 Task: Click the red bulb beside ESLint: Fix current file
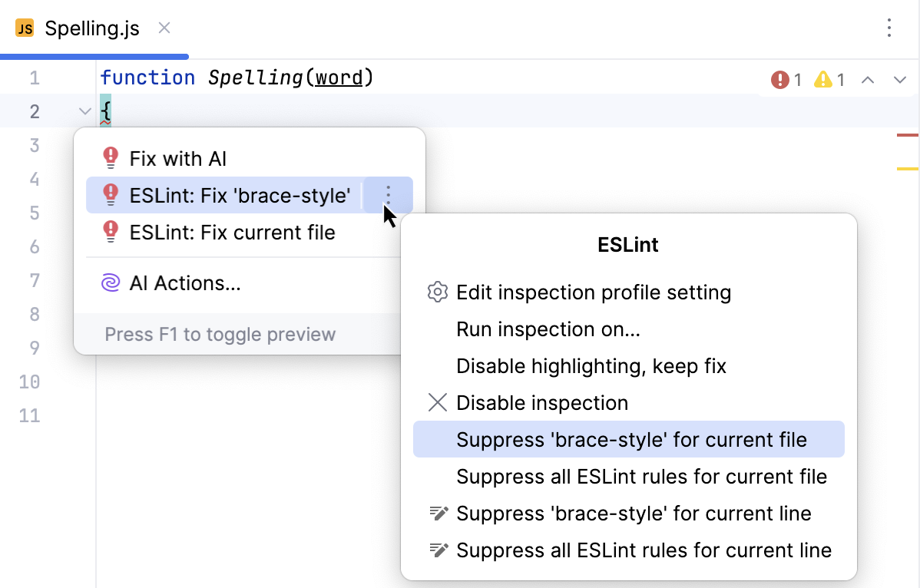click(110, 232)
